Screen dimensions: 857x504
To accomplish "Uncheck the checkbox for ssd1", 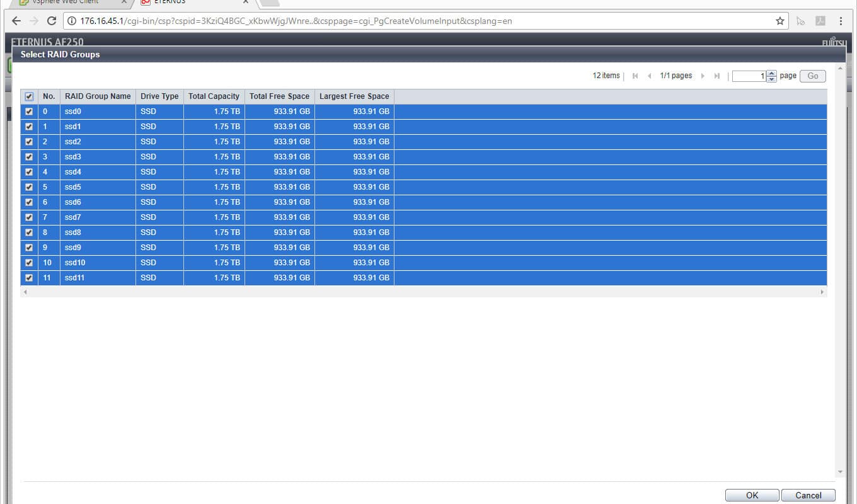I will 29,127.
